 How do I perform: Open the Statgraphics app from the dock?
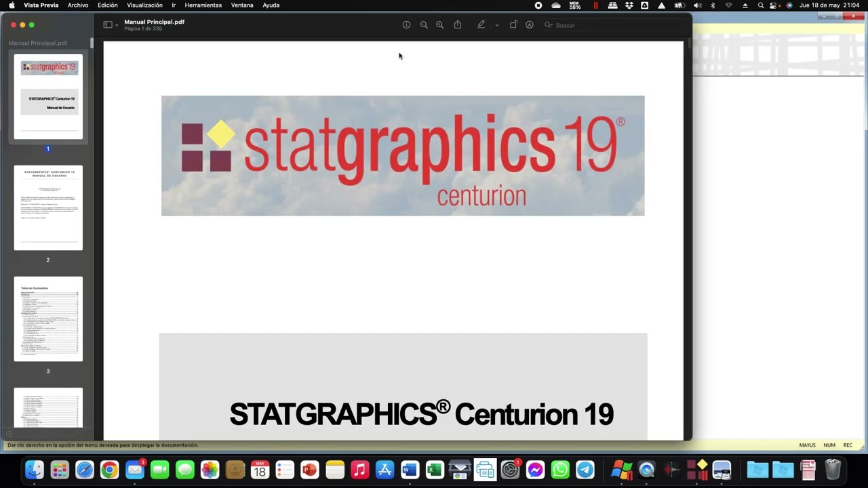pos(696,470)
